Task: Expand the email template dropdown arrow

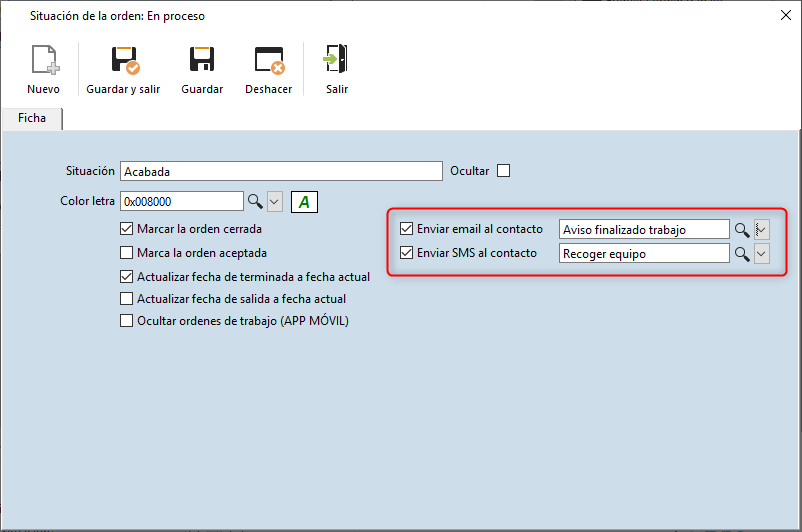Action: coord(762,230)
